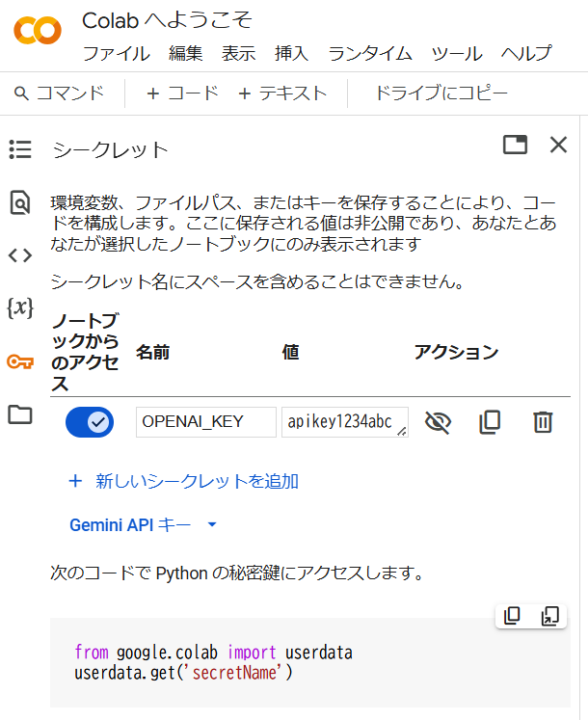Toggle notebook access for OPENAI_KEY
The width and height of the screenshot is (588, 720).
click(90, 421)
